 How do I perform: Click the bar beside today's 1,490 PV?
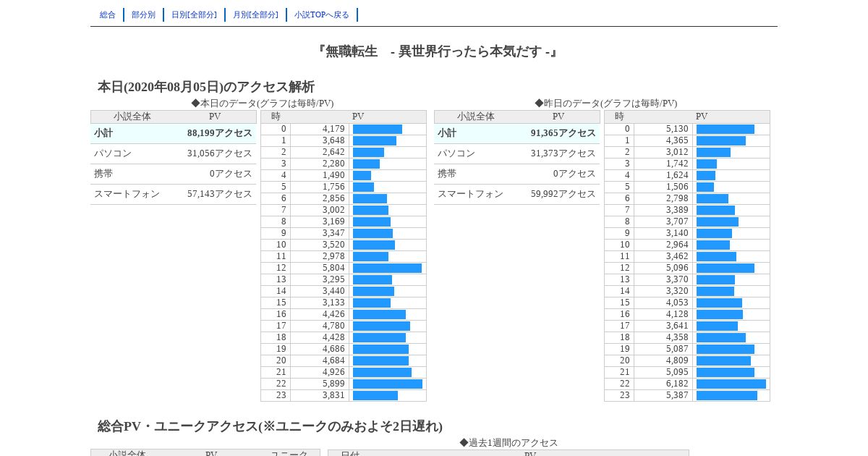point(362,175)
